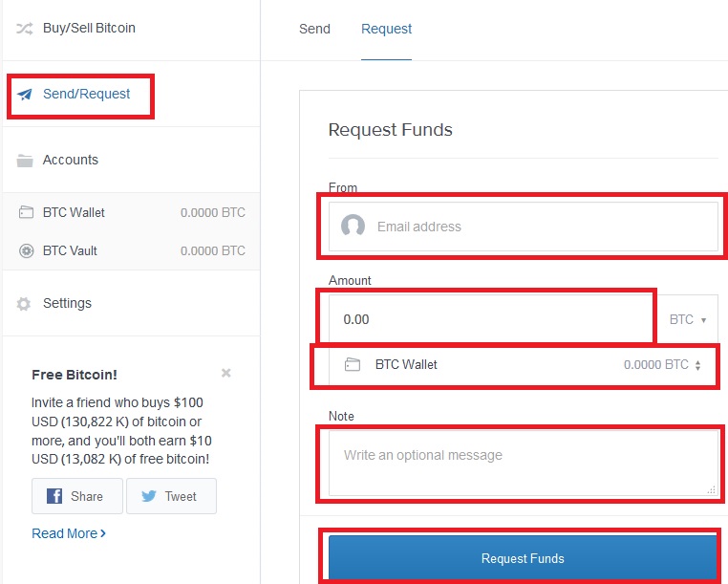
Task: Click the optional message note box
Action: 524,464
